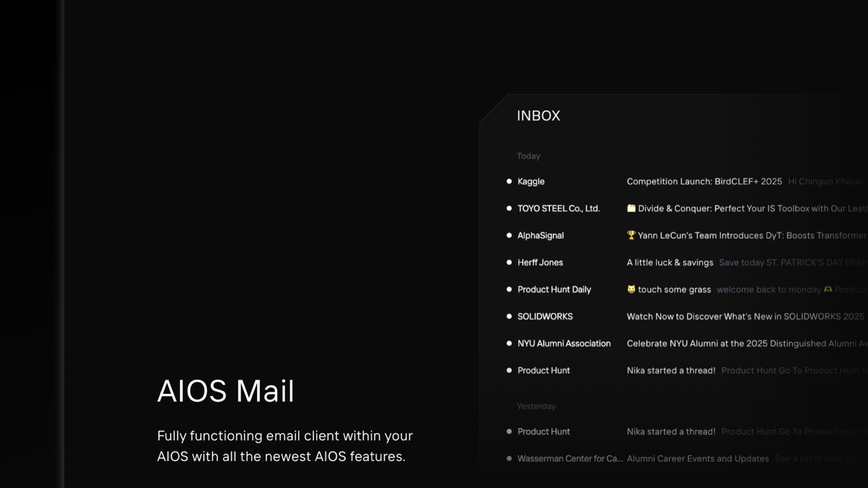Click the cat emoji in Product Hunt Daily subject
This screenshot has width=868, height=488.
click(631, 289)
